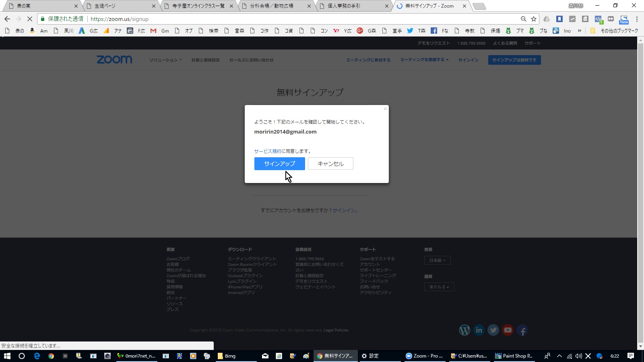
Task: Expand the ソリューション dropdown menu
Action: (165, 60)
